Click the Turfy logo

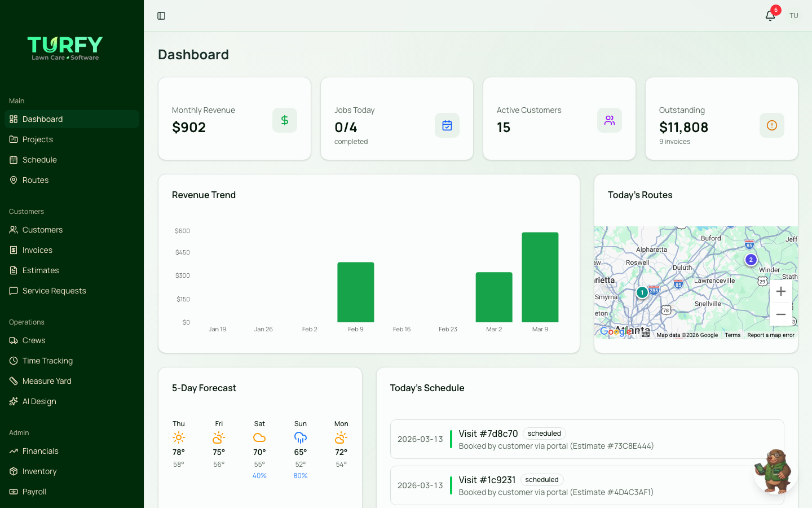coord(65,49)
